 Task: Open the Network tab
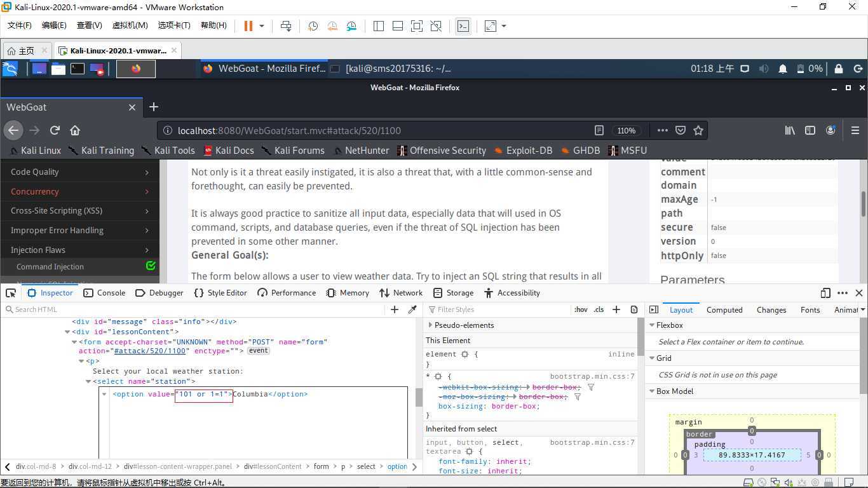(400, 293)
